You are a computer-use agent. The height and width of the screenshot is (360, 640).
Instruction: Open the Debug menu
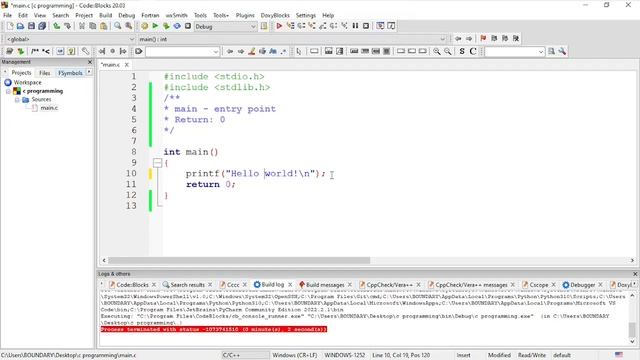tap(127, 15)
